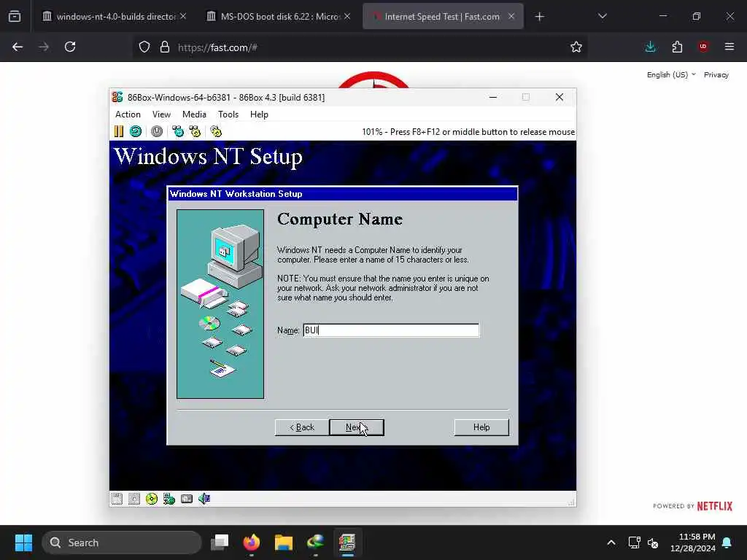The width and height of the screenshot is (747, 560).
Task: Open the 86Box Media menu
Action: (x=194, y=114)
